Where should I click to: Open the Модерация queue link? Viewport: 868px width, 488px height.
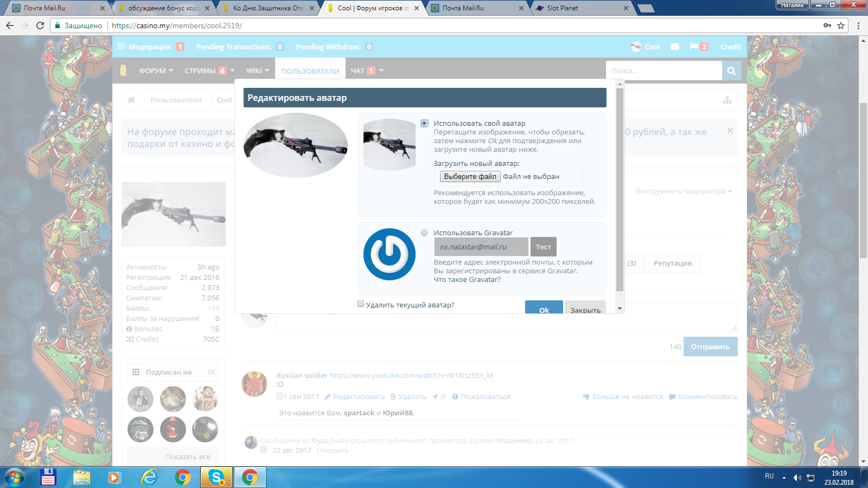pos(151,47)
